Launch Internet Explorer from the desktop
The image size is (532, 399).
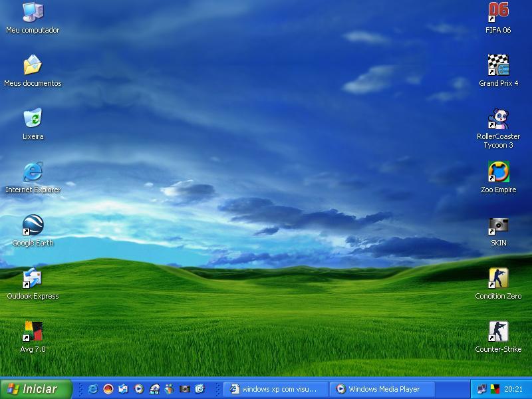(33, 172)
